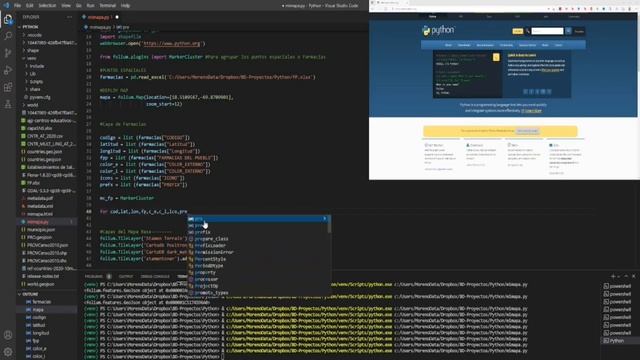Image resolution: width=640 pixels, height=360 pixels.
Task: Add a new terminal with the plus icon
Action: tap(613, 276)
